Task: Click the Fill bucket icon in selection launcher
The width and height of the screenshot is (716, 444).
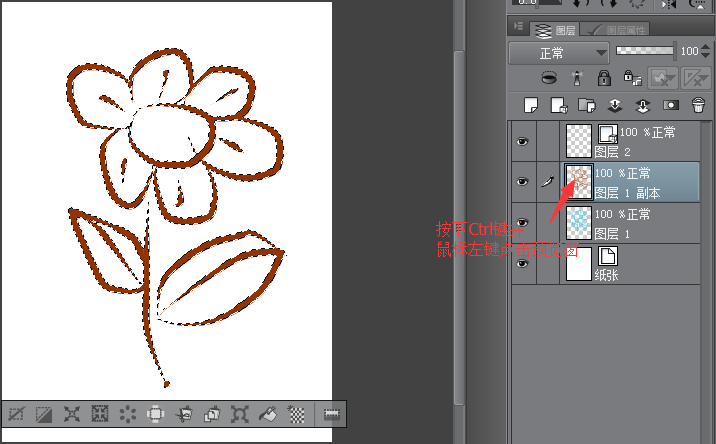Action: tap(268, 413)
